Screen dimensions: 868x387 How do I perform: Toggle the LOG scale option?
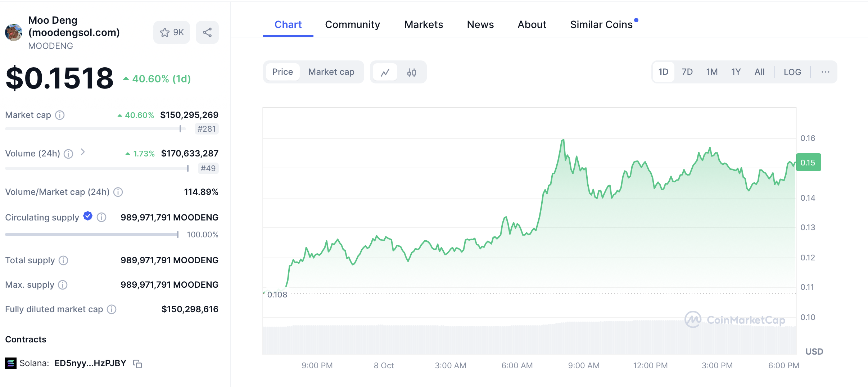[x=792, y=72]
